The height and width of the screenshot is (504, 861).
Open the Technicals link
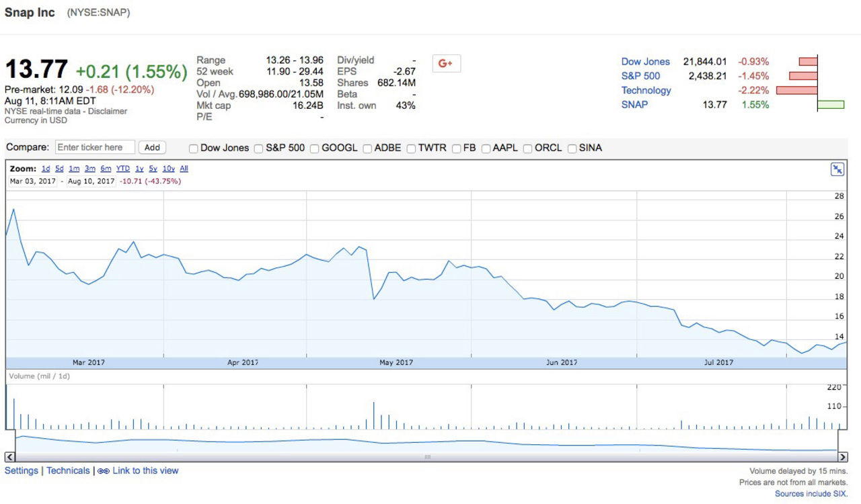68,471
